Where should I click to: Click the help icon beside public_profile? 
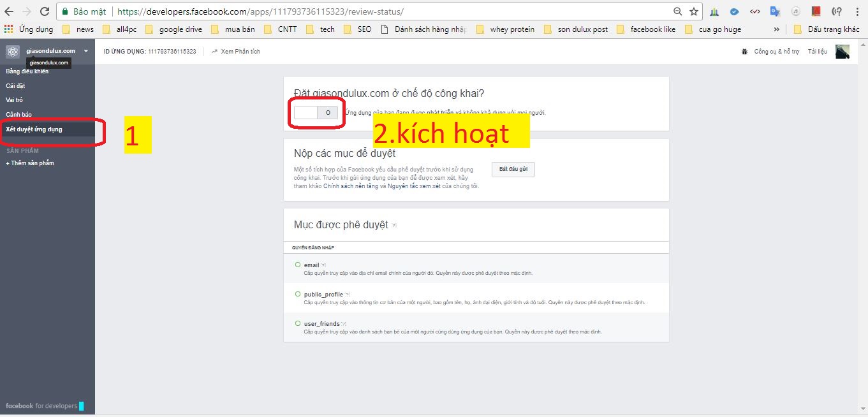coord(348,295)
